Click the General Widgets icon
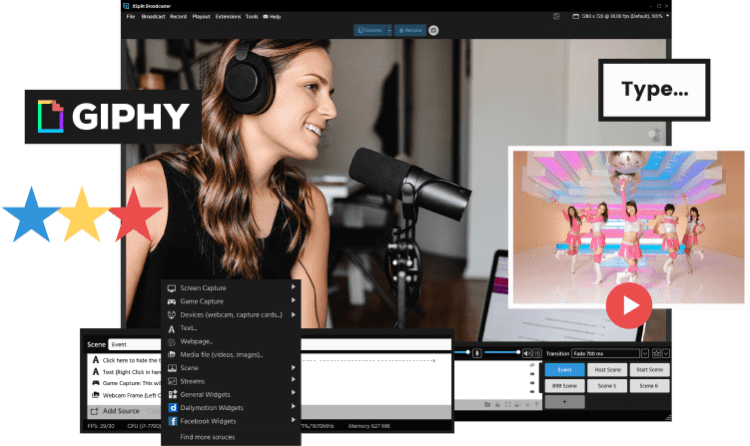The width and height of the screenshot is (750, 446). pyautogui.click(x=172, y=394)
